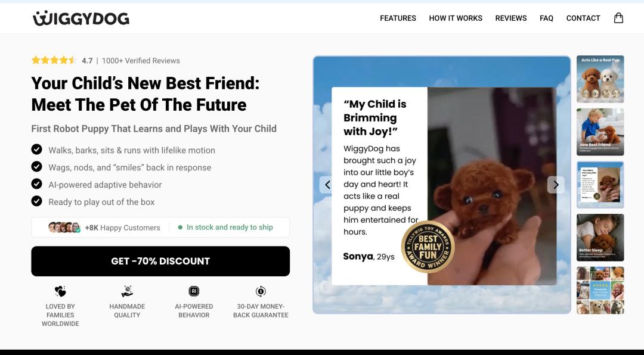Viewport: 644px width, 355px height.
Task: Click the Get -70% Discount button
Action: [x=160, y=261]
